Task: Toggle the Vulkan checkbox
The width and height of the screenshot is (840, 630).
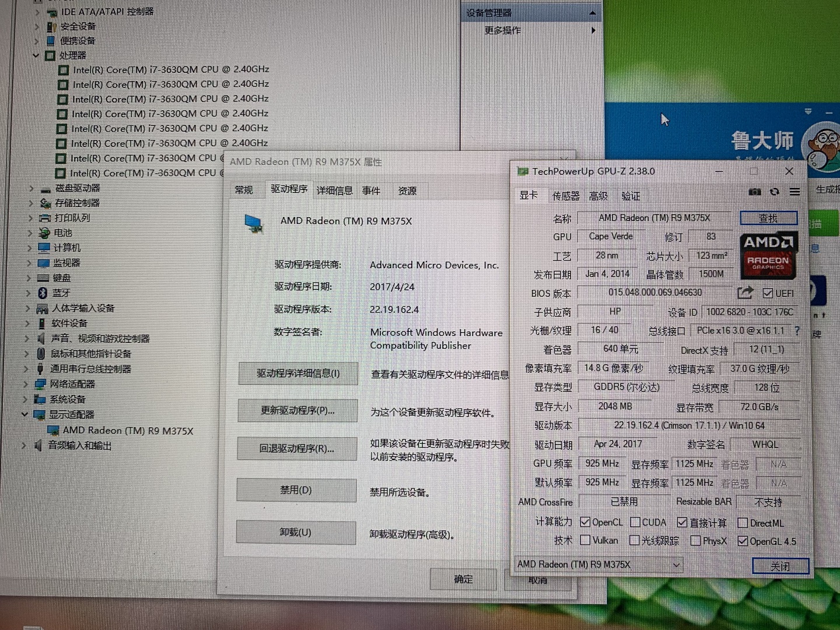Action: tap(585, 540)
